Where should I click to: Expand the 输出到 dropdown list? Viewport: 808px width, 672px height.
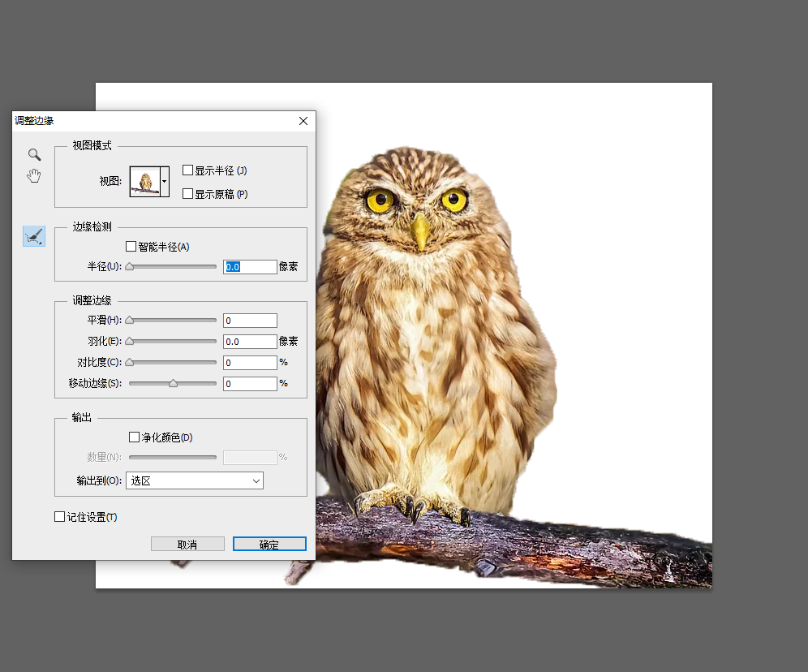point(195,480)
